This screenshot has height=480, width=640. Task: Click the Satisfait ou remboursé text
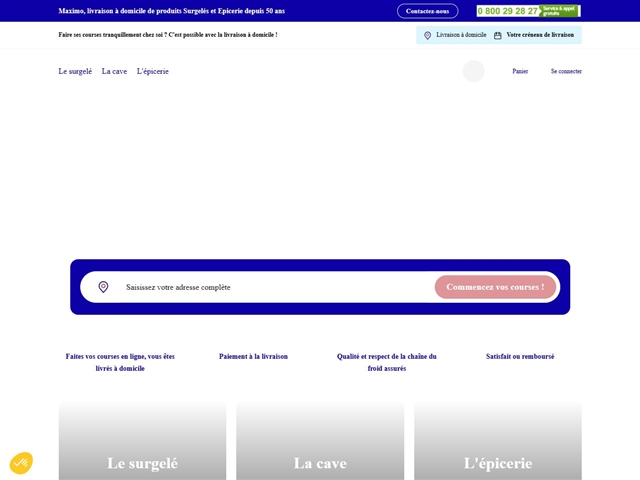click(520, 356)
